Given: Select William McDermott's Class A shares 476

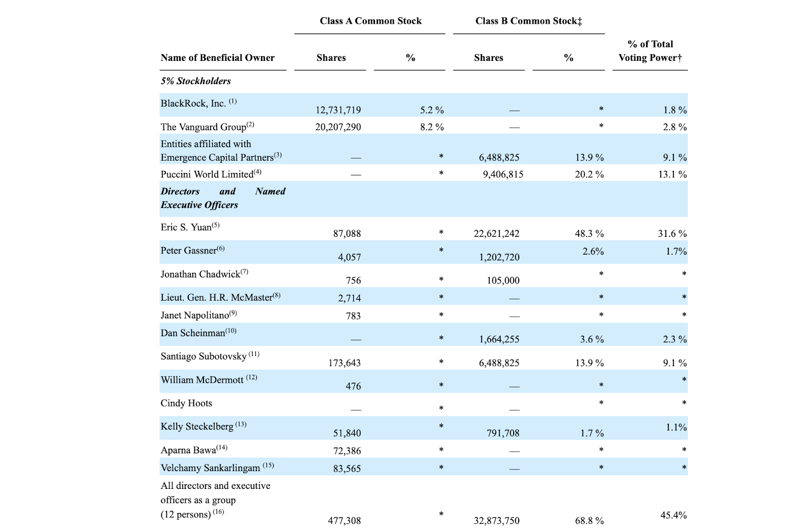Looking at the screenshot, I should 353,386.
